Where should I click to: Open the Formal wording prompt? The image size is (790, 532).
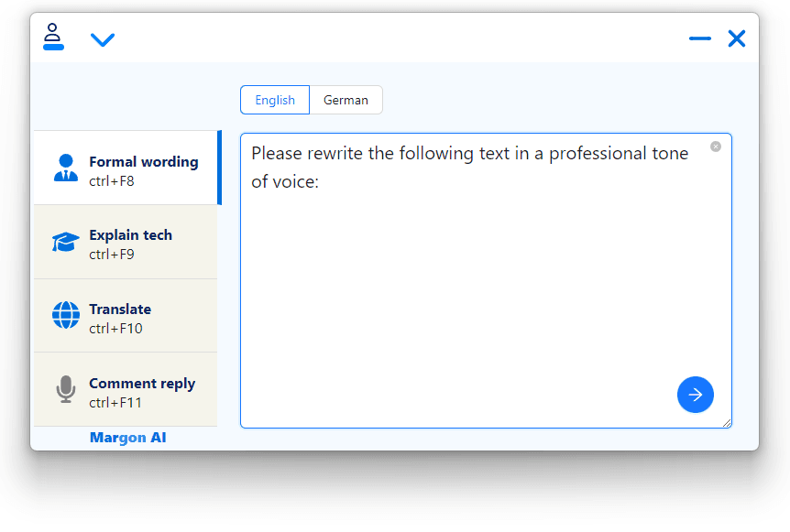[128, 168]
